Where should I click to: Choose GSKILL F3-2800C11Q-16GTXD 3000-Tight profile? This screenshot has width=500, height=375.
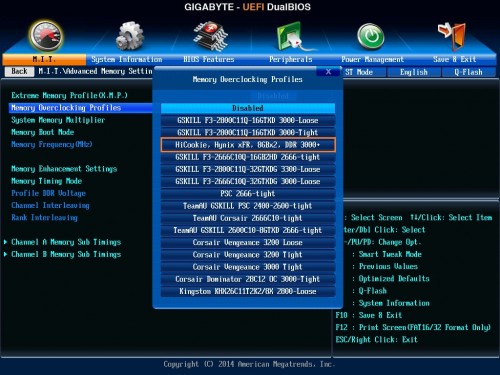pos(248,133)
